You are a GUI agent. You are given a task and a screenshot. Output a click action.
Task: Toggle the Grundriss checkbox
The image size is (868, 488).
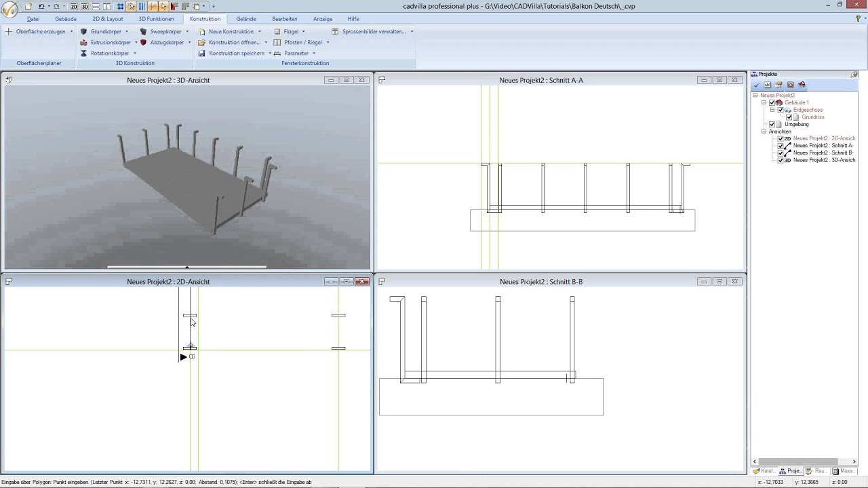[789, 117]
